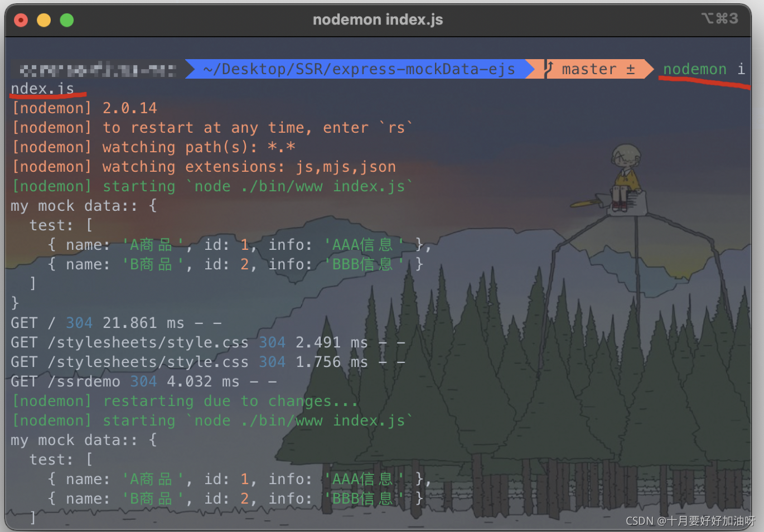Click 'restarting due to changes...' line
The width and height of the screenshot is (764, 532).
tap(185, 401)
